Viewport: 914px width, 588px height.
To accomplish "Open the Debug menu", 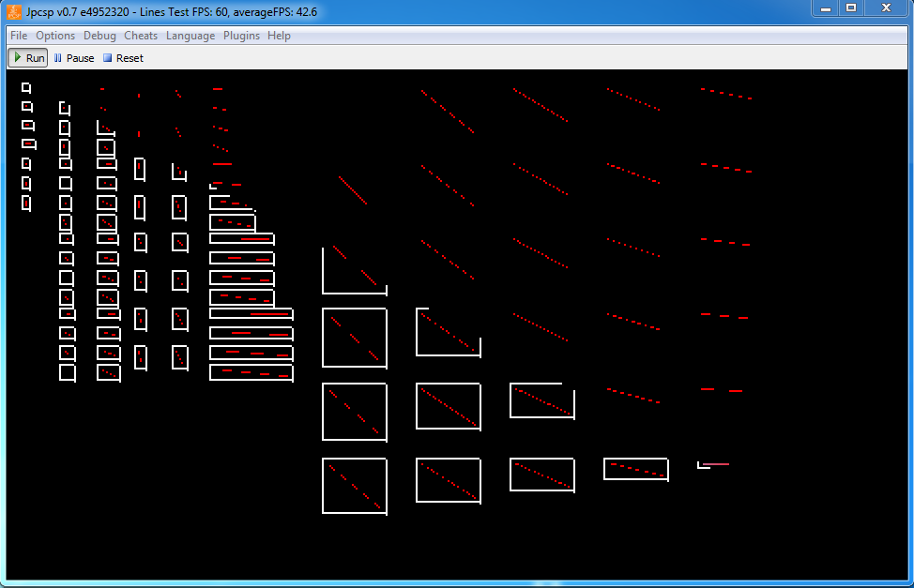I will 99,36.
